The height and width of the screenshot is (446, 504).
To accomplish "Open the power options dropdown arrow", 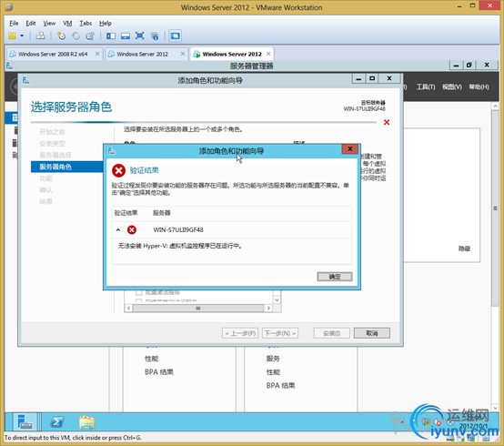I will click(22, 35).
